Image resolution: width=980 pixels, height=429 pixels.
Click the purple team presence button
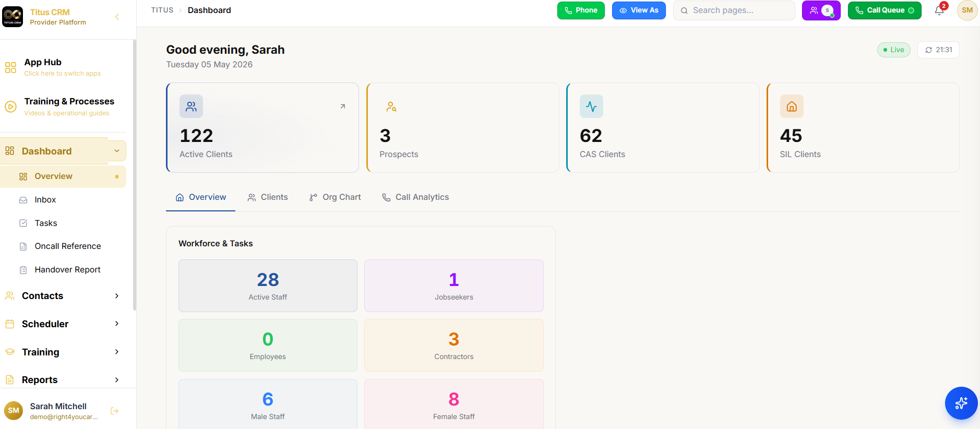pos(821,10)
